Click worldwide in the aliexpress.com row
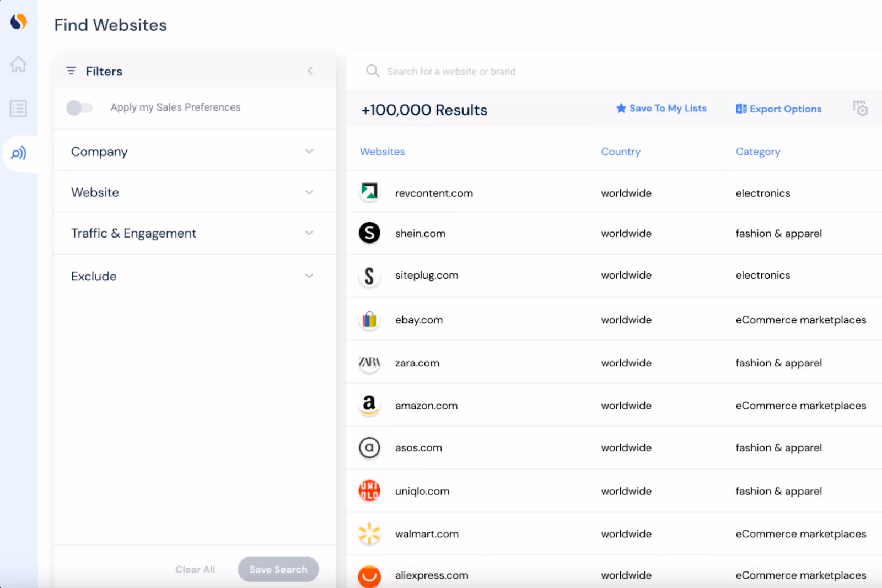Image resolution: width=882 pixels, height=588 pixels. click(x=626, y=575)
